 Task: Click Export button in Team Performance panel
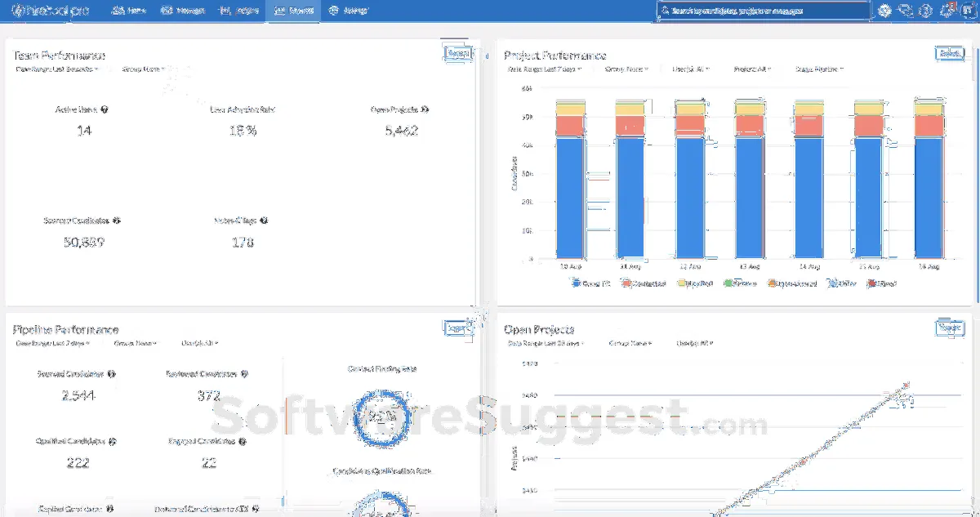[457, 53]
